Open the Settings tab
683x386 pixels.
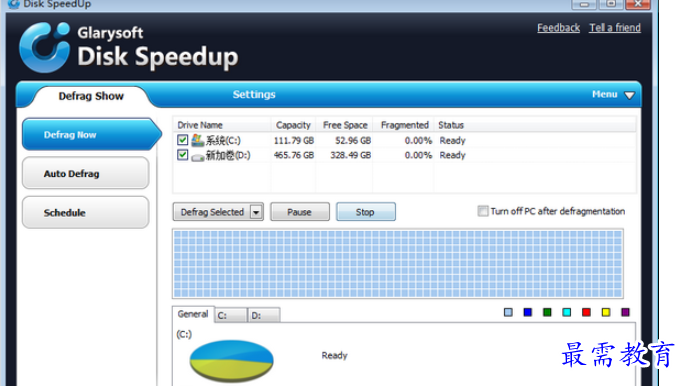click(x=254, y=95)
